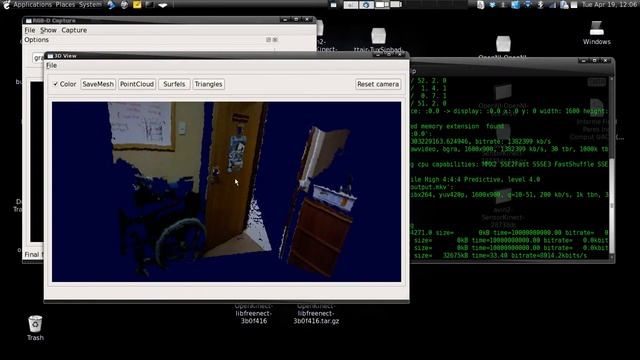Open the yellow sticky note panel launcher
Image resolution: width=640 pixels, height=360 pixels.
click(137, 5)
